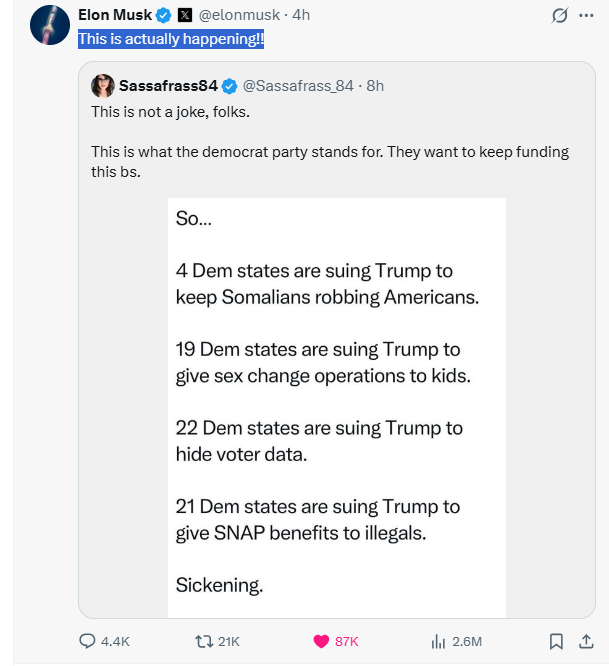609x666 pixels.
Task: Share the post via upload-arrow icon
Action: coord(586,641)
